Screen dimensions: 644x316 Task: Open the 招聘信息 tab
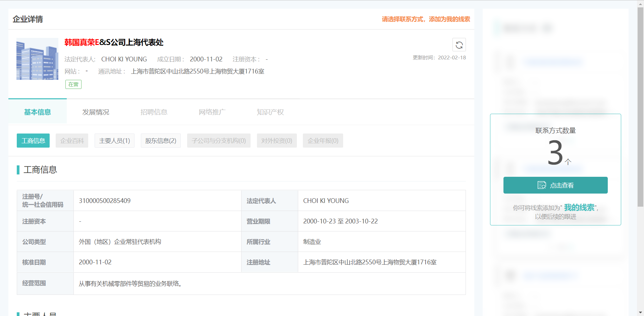(x=154, y=112)
